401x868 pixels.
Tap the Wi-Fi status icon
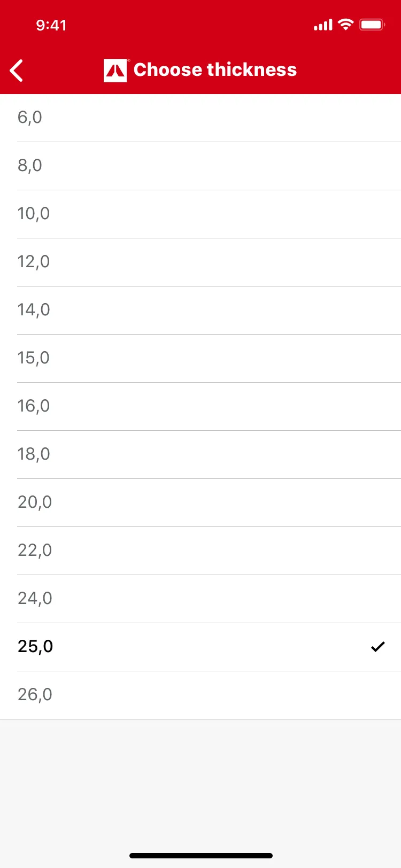point(346,25)
